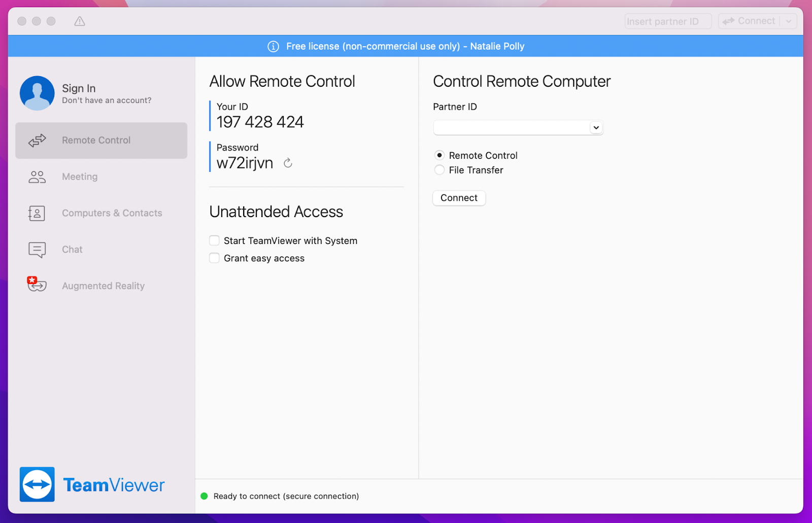The height and width of the screenshot is (523, 812).
Task: Click the Chat bubble icon in sidebar
Action: pos(37,250)
